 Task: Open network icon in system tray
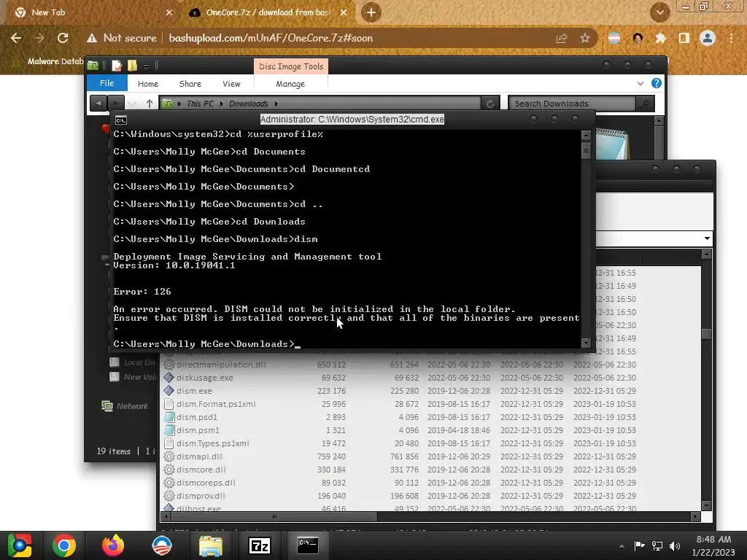pos(657,545)
